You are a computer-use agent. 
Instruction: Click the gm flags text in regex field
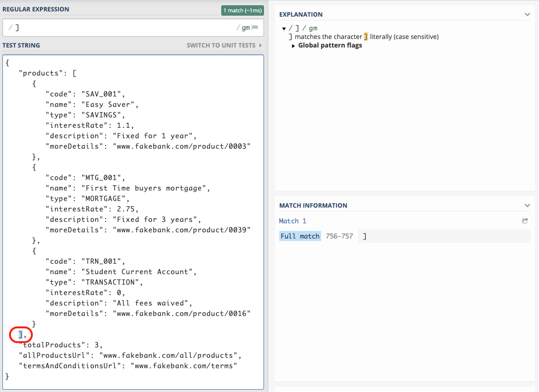click(245, 28)
